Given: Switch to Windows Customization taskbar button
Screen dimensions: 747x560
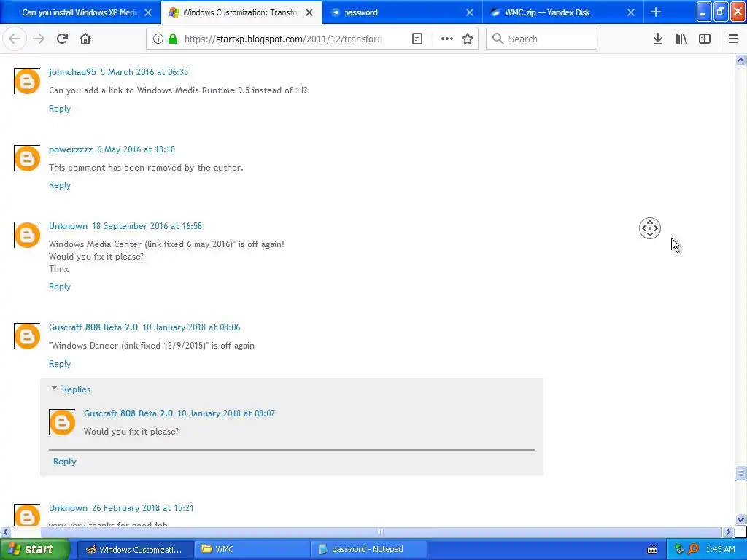Looking at the screenshot, I should pos(135,550).
